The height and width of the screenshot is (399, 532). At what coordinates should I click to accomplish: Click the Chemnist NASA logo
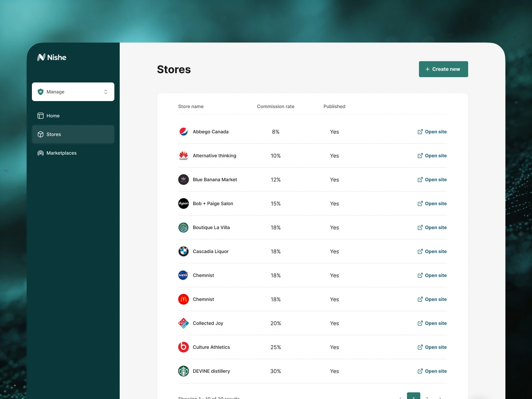coord(184,275)
